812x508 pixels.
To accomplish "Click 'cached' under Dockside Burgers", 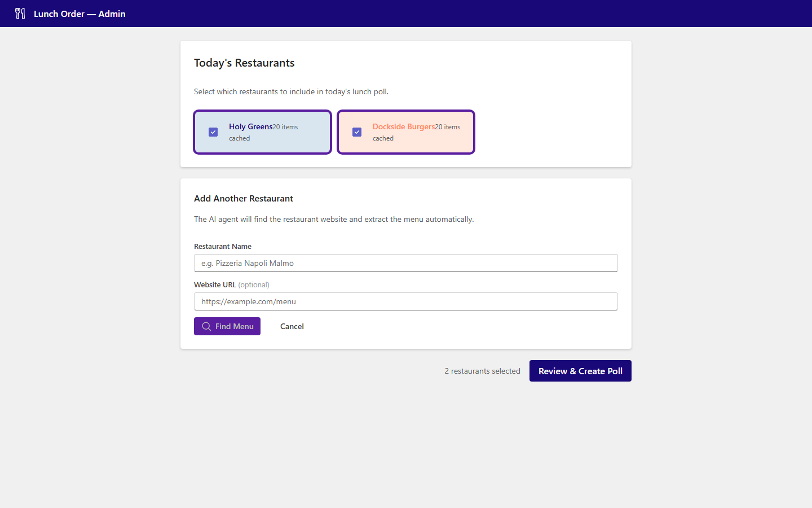I will (383, 138).
